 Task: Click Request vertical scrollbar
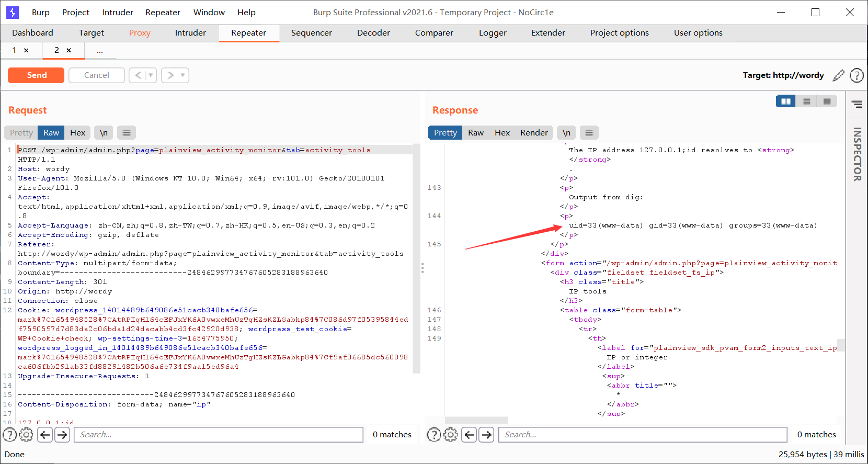(x=417, y=259)
